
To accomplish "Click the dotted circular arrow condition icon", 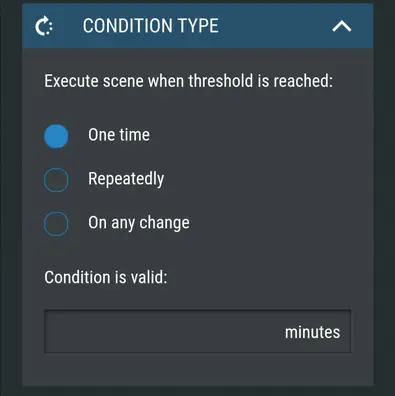I will (x=44, y=26).
